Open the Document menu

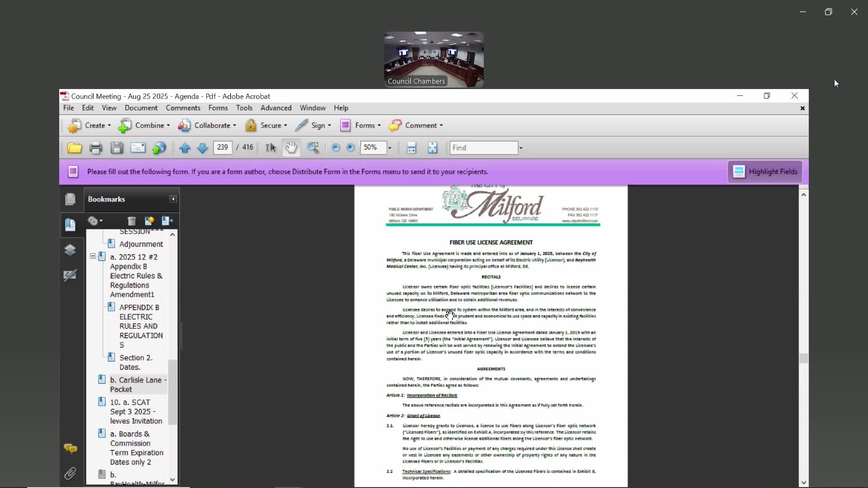141,108
